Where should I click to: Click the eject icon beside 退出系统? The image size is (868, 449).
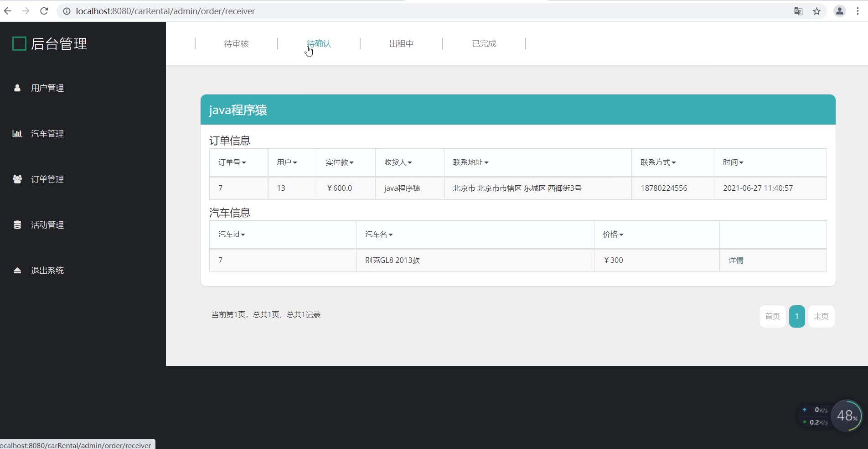click(x=17, y=271)
